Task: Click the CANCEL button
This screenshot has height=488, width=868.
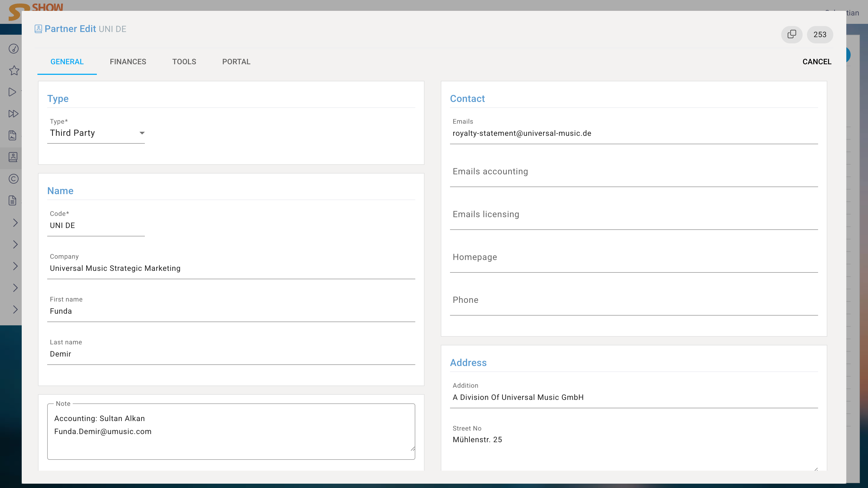Action: (x=817, y=62)
